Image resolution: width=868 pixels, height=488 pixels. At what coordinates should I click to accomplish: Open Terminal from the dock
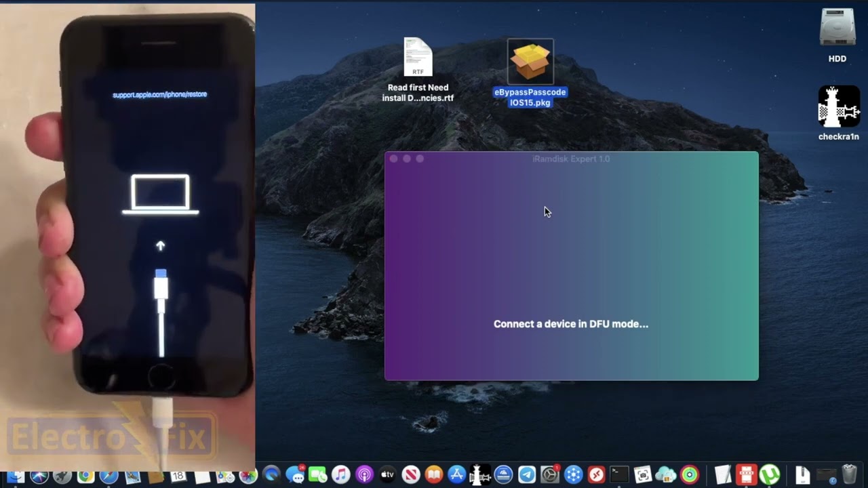pyautogui.click(x=619, y=475)
